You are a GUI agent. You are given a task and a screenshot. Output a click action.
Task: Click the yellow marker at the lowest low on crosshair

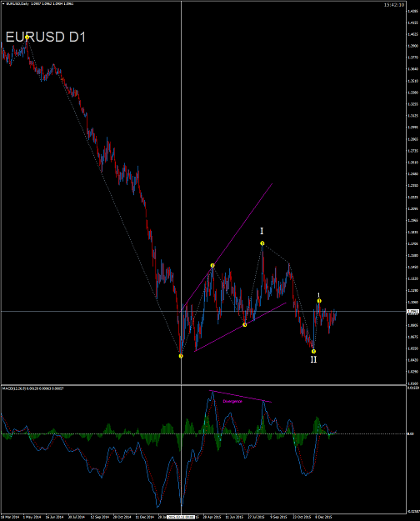(x=181, y=356)
